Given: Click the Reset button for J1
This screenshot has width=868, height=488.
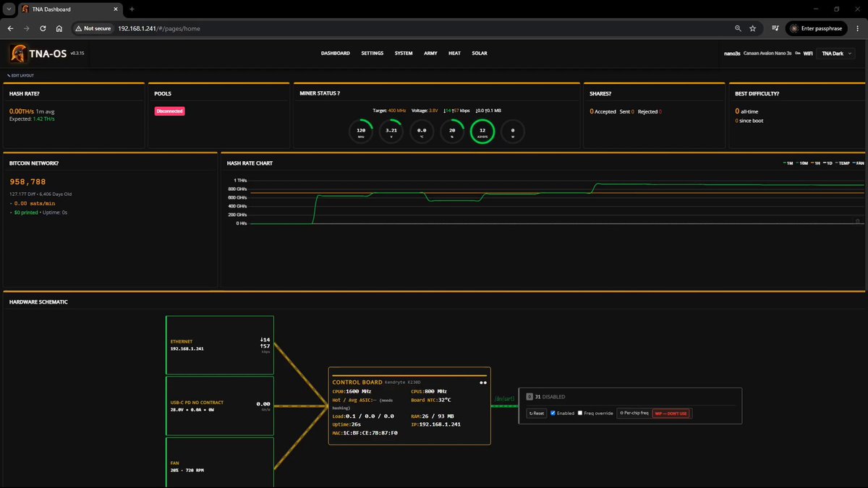Looking at the screenshot, I should 536,414.
